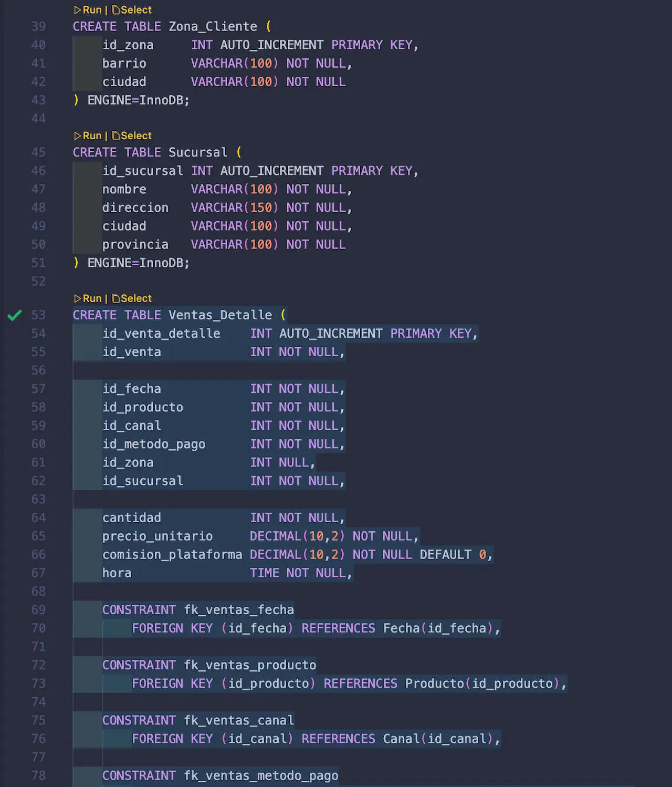Click the copy icon beside Ventas_Detalle's Select lens
672x787 pixels.
tap(117, 298)
